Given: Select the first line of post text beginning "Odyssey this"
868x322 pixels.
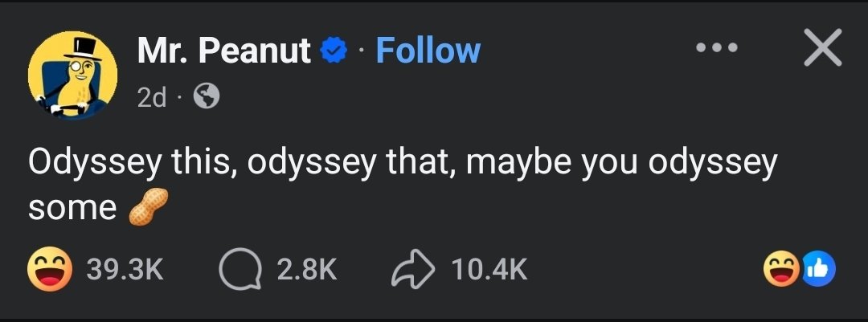Looking at the screenshot, I should click(403, 165).
